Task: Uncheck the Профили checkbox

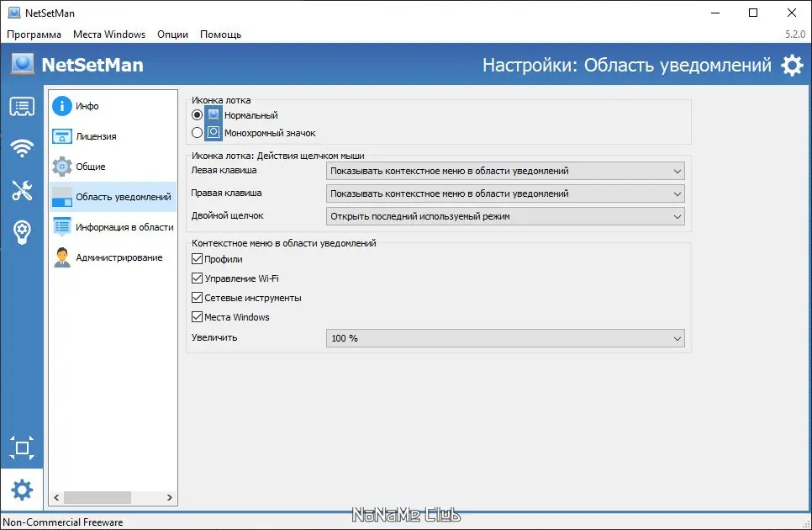Action: coord(197,258)
